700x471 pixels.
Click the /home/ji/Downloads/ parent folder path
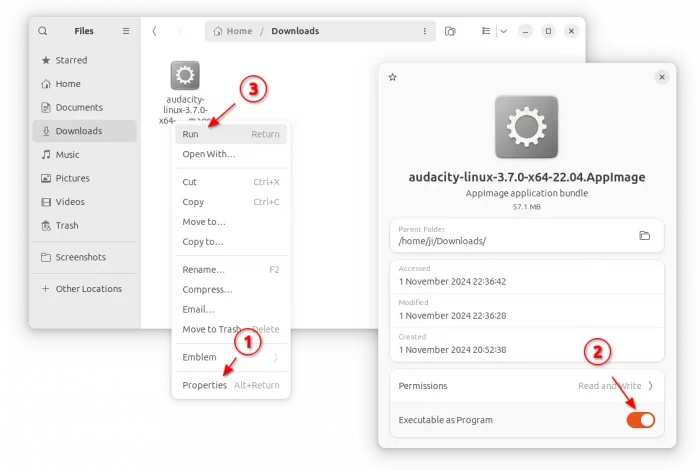[442, 241]
